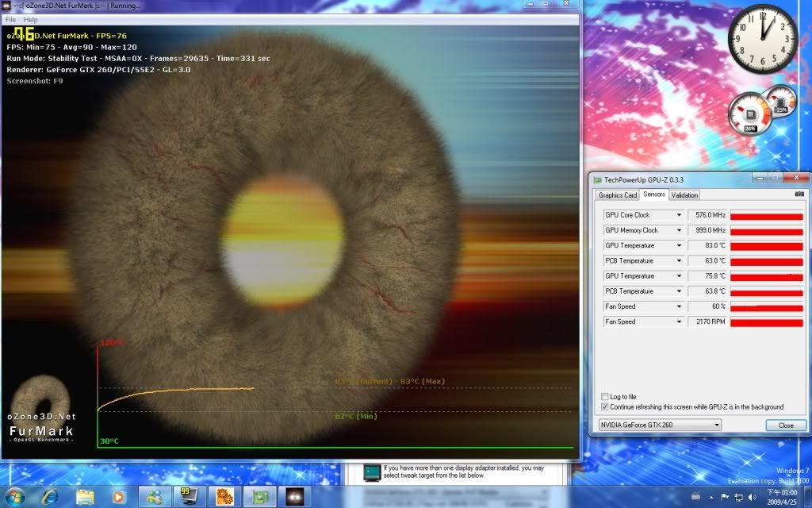Image resolution: width=812 pixels, height=508 pixels.
Task: Open dropdown for PCB Temperature reading 63.8 °C
Action: coord(679,291)
